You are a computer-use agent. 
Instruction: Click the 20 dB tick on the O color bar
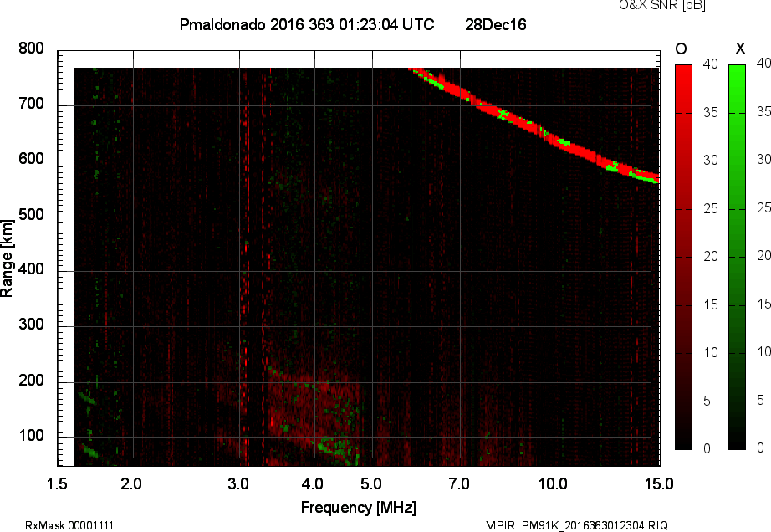[711, 256]
